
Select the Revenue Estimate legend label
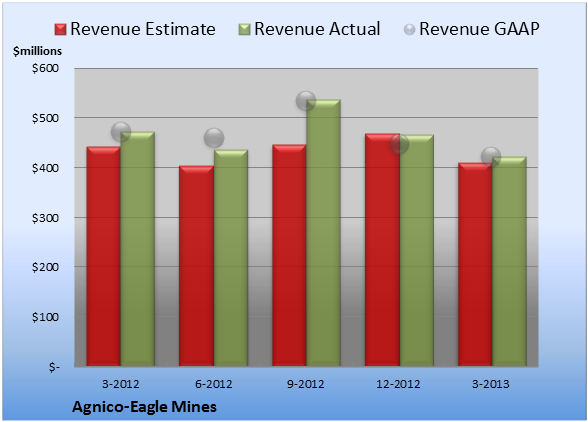click(x=143, y=29)
